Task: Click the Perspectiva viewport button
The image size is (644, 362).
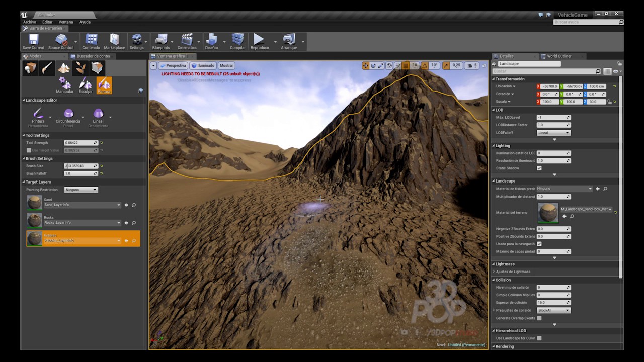Action: tap(173, 65)
